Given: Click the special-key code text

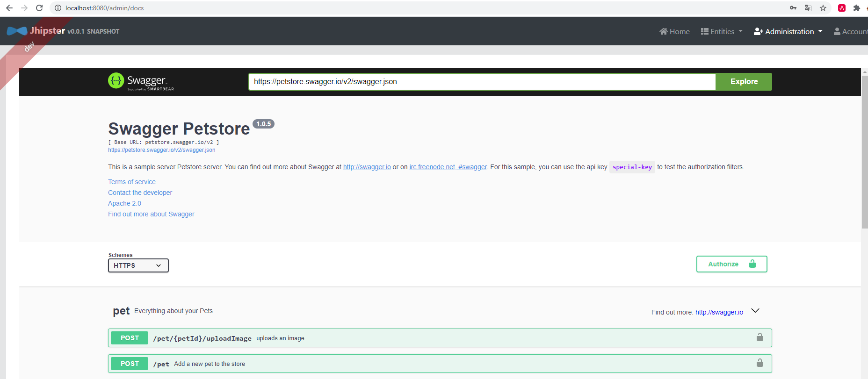Looking at the screenshot, I should (632, 167).
